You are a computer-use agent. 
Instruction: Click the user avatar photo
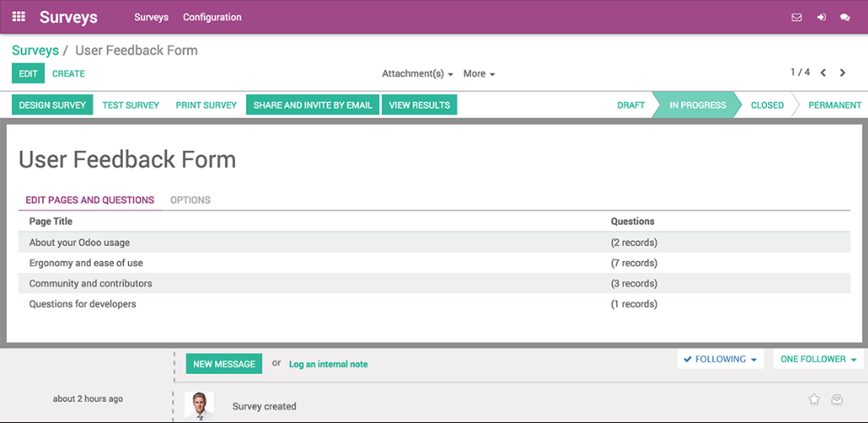tap(199, 406)
